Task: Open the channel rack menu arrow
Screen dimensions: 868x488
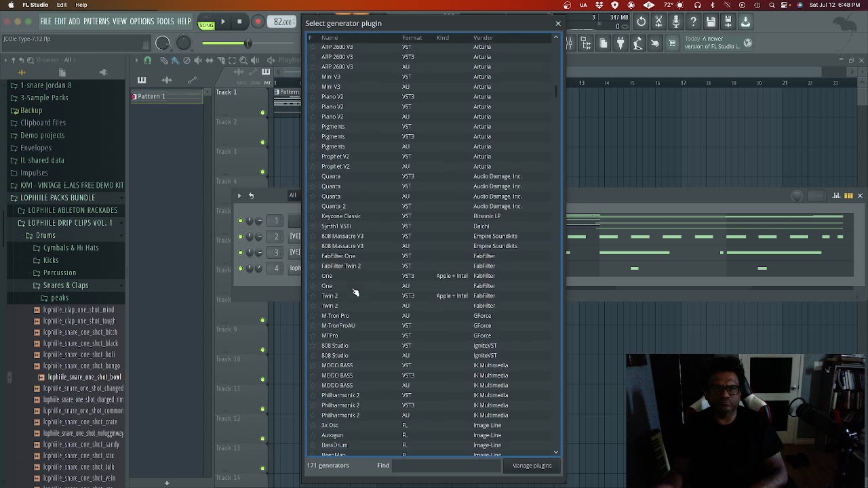Action: point(239,196)
